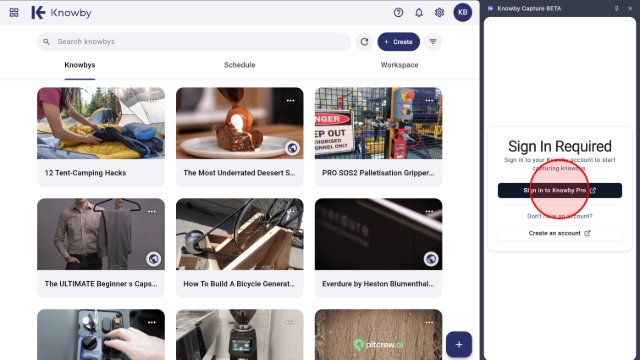Open more options on pitcrew.ai card
Viewport: 640px width, 360px height.
click(429, 322)
